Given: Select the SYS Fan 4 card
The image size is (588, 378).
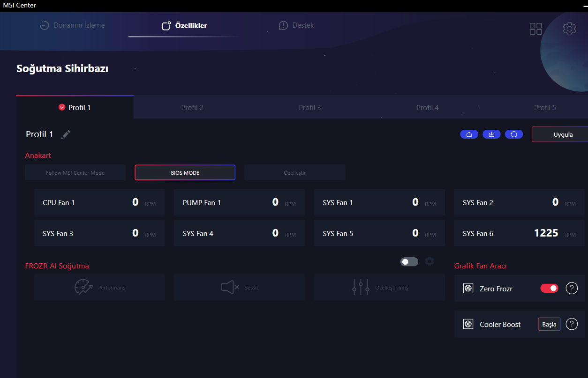Looking at the screenshot, I should 239,233.
